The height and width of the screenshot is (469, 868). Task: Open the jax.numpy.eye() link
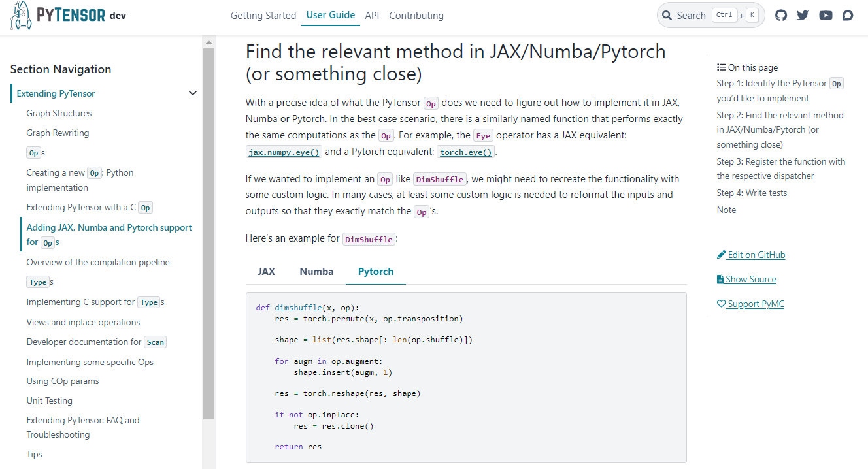pyautogui.click(x=283, y=151)
